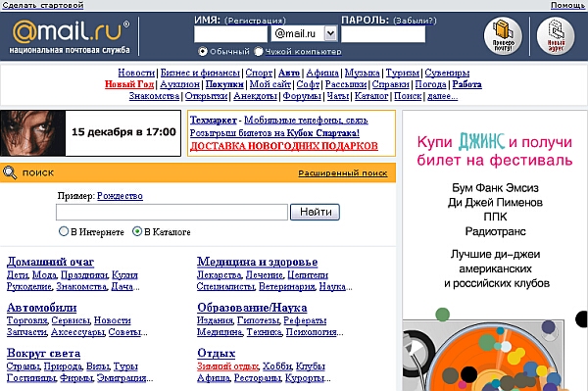The image size is (588, 391).
Task: Open the Авто section
Action: (289, 73)
